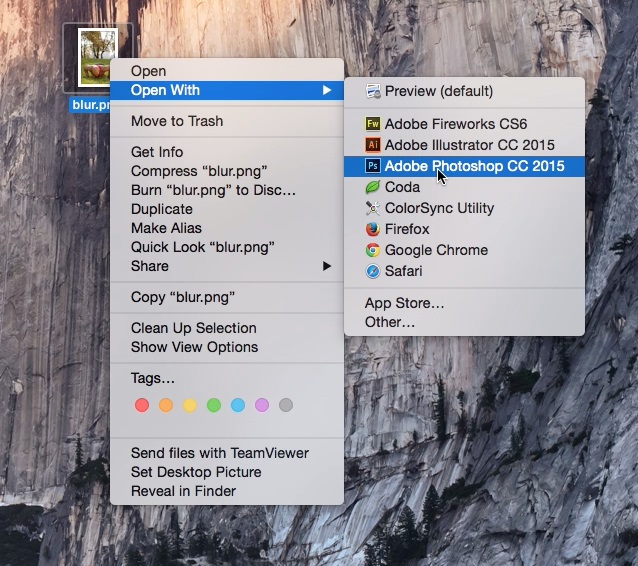The image size is (638, 566).
Task: Click the Adobe Illustrator Ai icon
Action: 373,145
